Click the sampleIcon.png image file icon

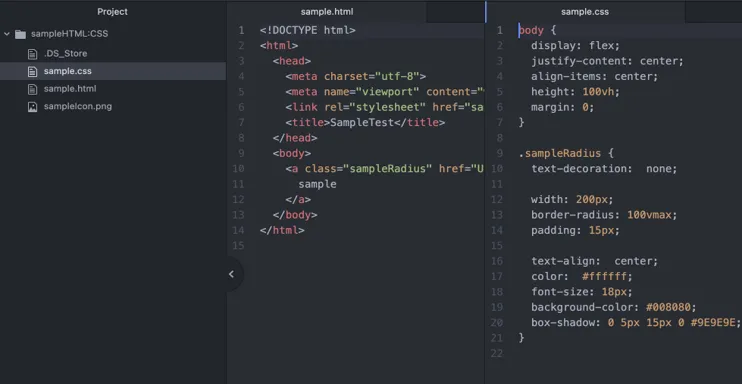(x=32, y=107)
